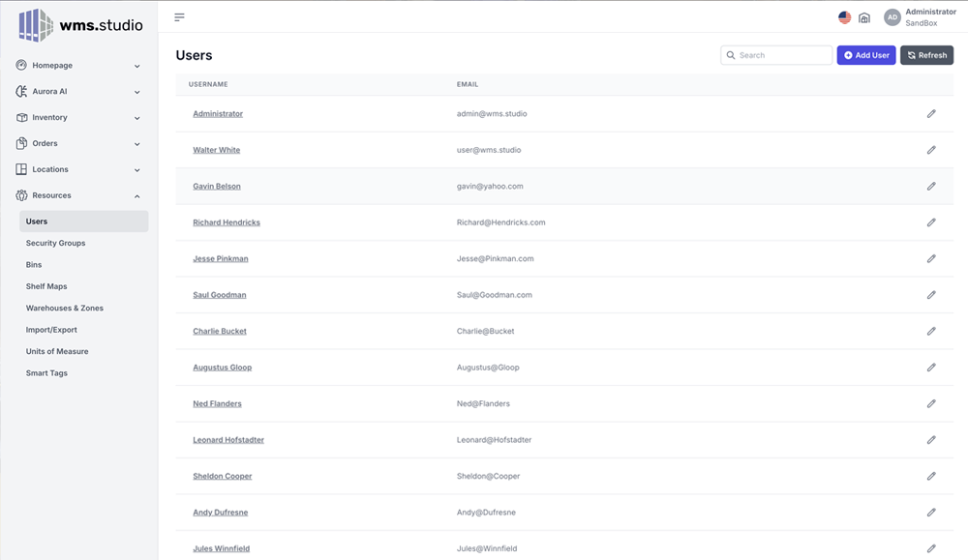Screen dimensions: 968x560
Task: Edit Sheldon Cooper using the pencil icon
Action: [x=931, y=476]
